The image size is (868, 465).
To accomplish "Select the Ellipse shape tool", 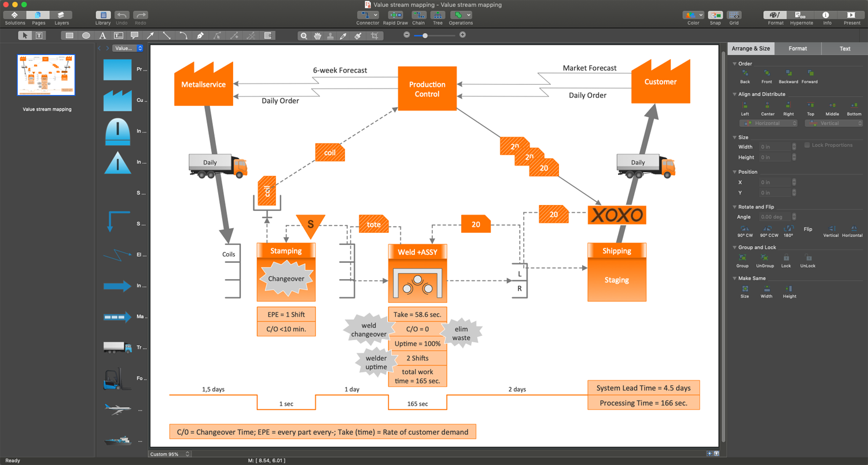I will point(86,36).
